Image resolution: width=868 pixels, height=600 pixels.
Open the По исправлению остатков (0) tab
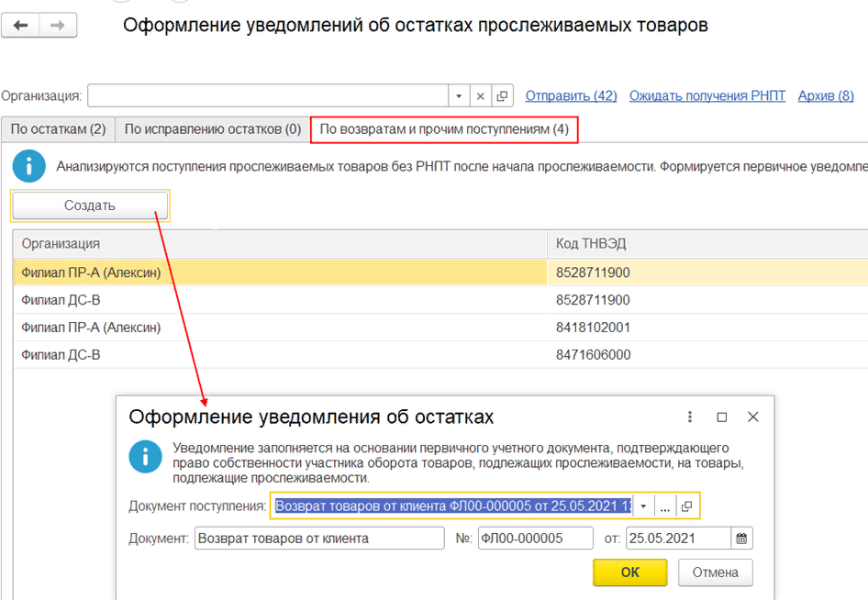212,129
